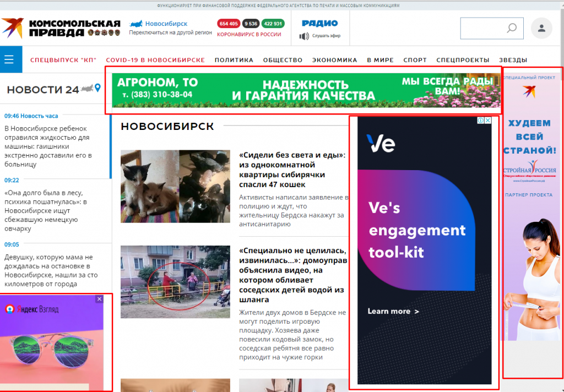Click the РАДИО logo
The height and width of the screenshot is (392, 564).
click(320, 23)
